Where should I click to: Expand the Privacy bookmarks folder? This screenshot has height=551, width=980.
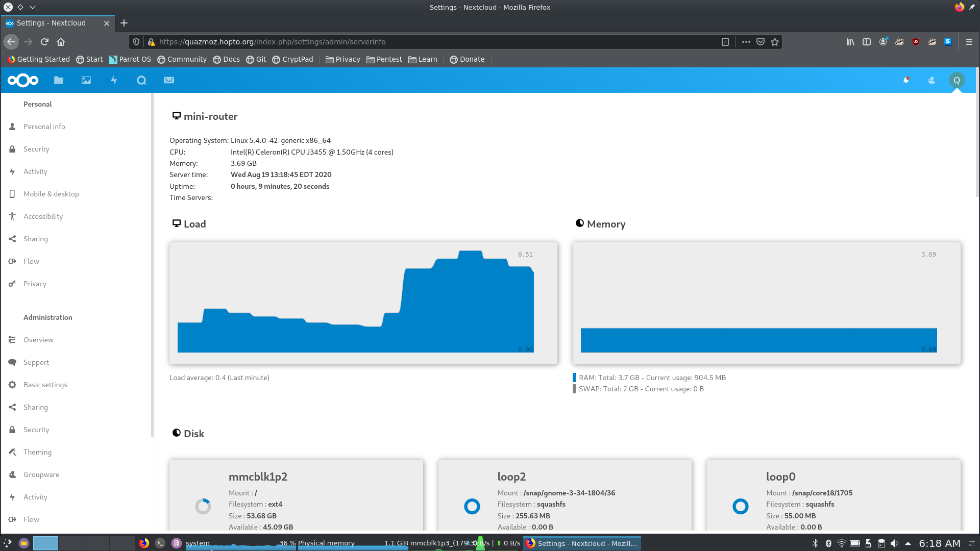click(343, 59)
